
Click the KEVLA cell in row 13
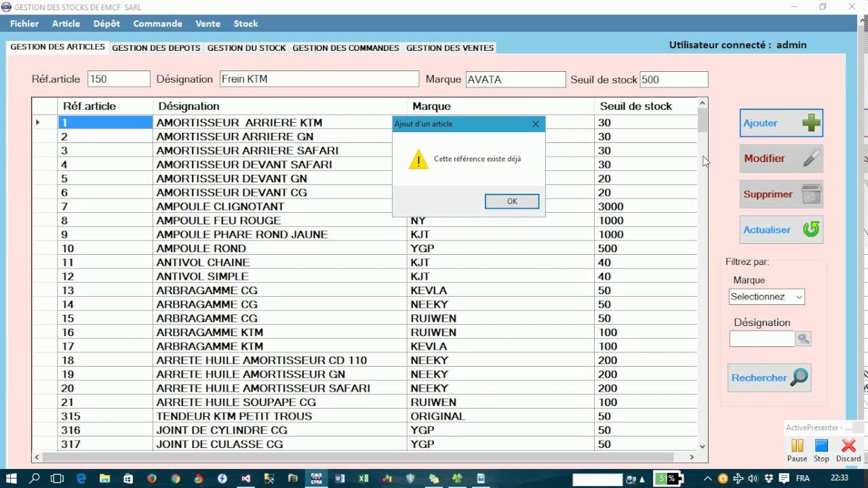[500, 290]
